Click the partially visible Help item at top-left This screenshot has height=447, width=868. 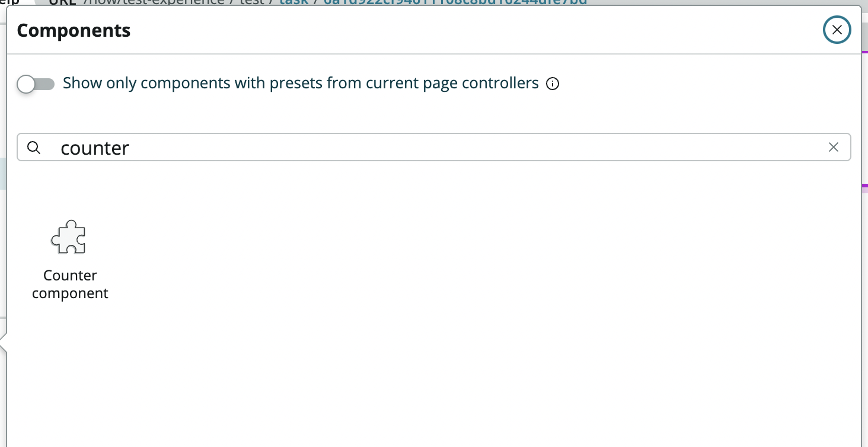click(x=9, y=2)
